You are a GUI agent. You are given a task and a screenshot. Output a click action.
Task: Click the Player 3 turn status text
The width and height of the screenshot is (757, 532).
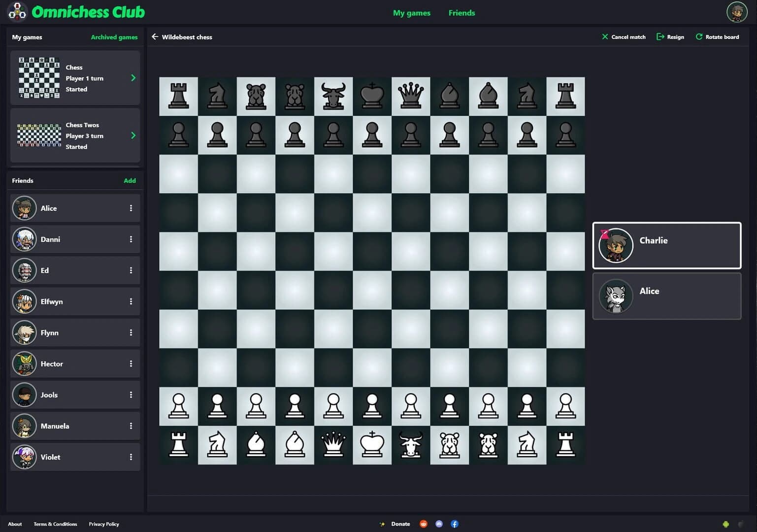click(x=85, y=136)
